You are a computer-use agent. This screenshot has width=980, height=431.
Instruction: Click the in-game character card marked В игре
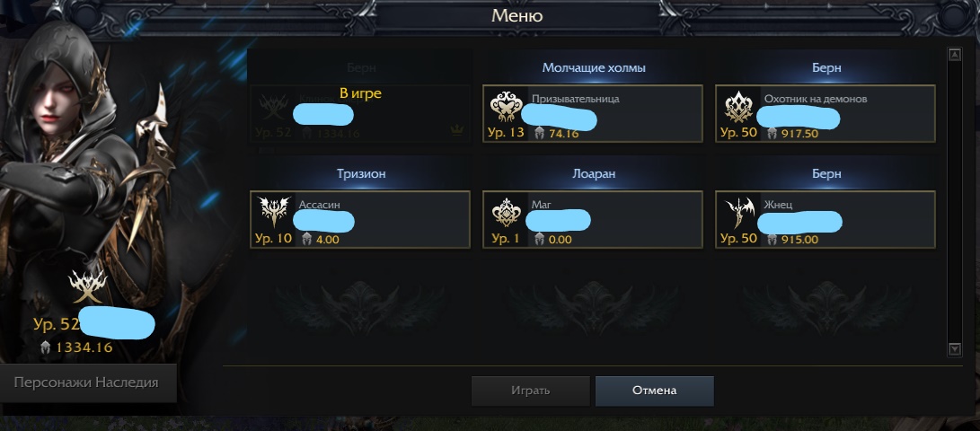[360, 114]
